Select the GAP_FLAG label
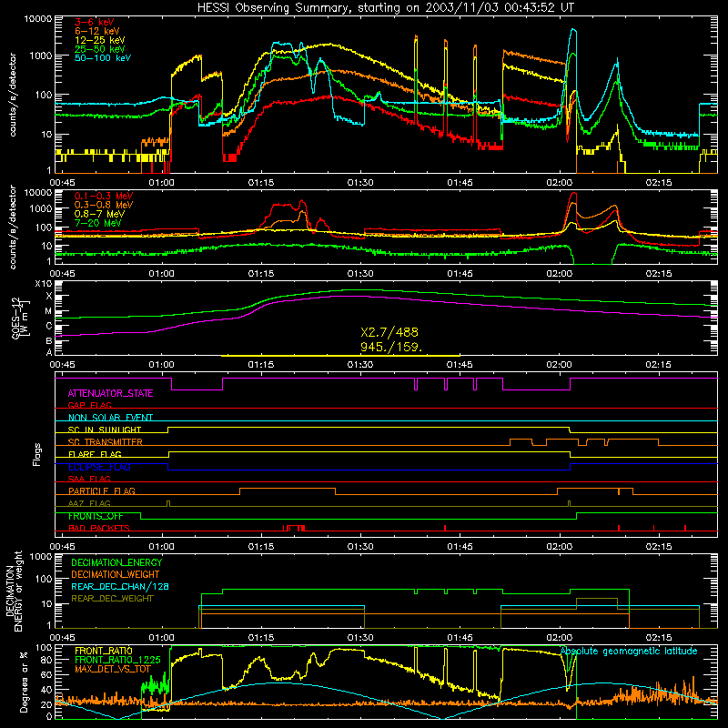This screenshot has width=728, height=728. point(89,405)
